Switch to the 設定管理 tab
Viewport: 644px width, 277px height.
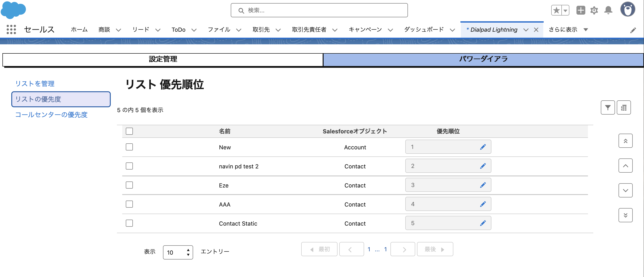click(163, 60)
